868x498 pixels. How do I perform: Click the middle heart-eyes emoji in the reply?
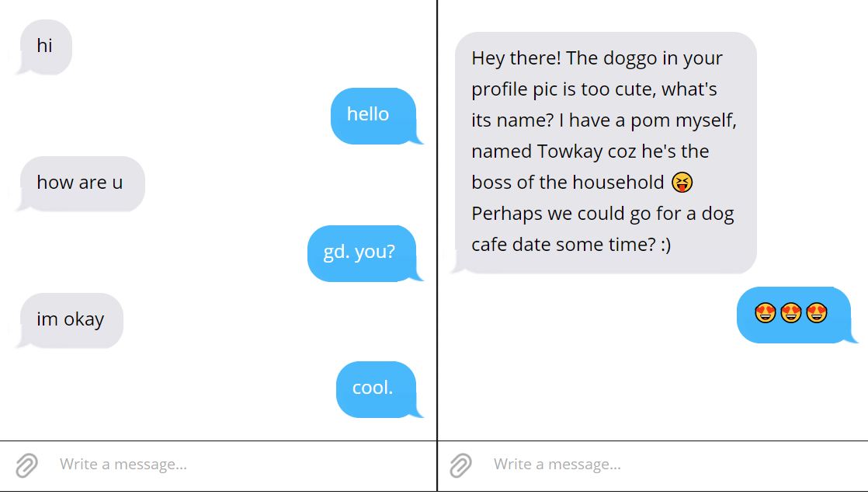pos(790,314)
